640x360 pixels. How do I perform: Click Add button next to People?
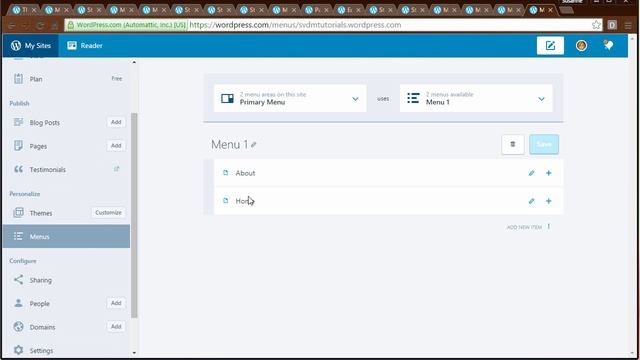coord(116,303)
